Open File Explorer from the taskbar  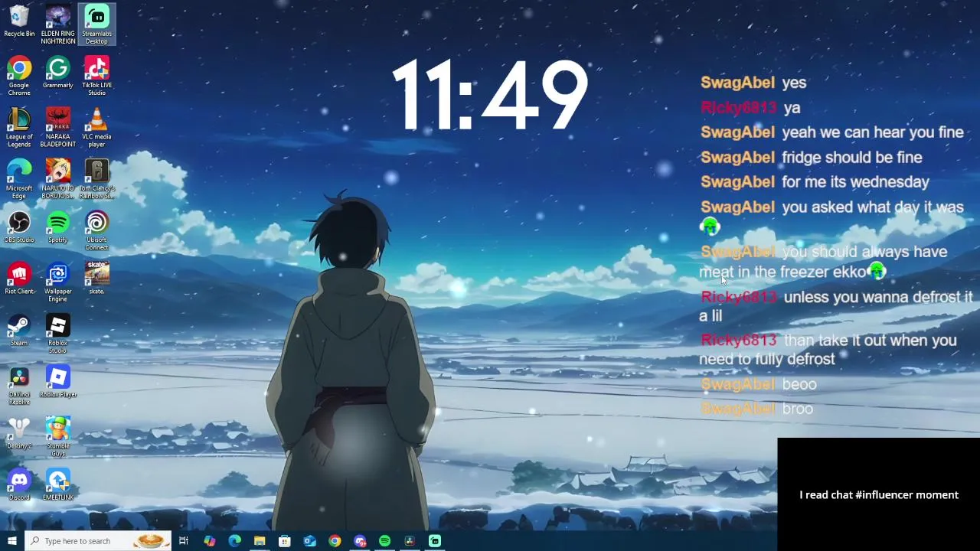click(260, 541)
